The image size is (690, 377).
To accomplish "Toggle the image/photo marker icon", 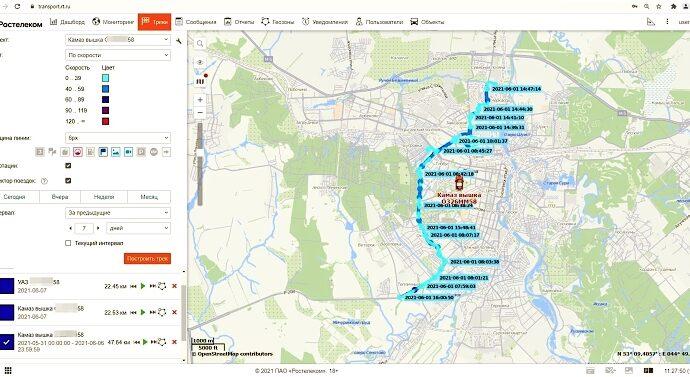I will [x=116, y=152].
